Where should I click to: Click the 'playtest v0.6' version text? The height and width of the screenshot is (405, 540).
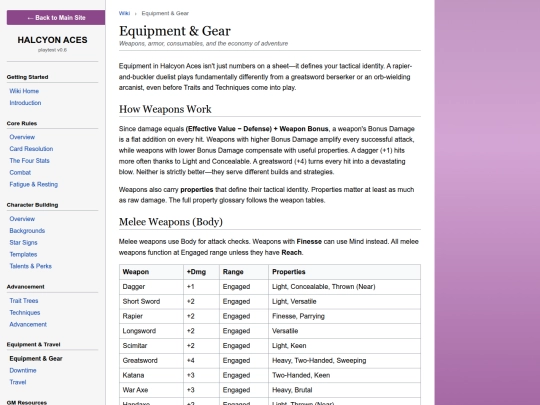click(52, 50)
